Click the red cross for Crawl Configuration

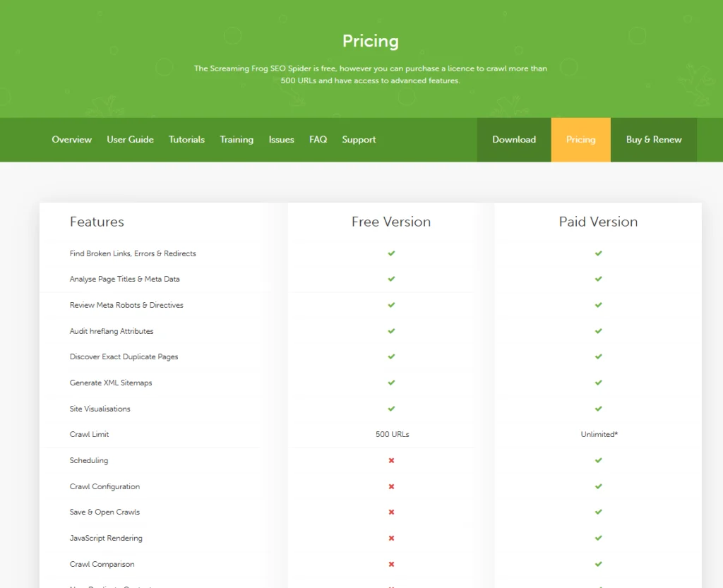point(391,486)
